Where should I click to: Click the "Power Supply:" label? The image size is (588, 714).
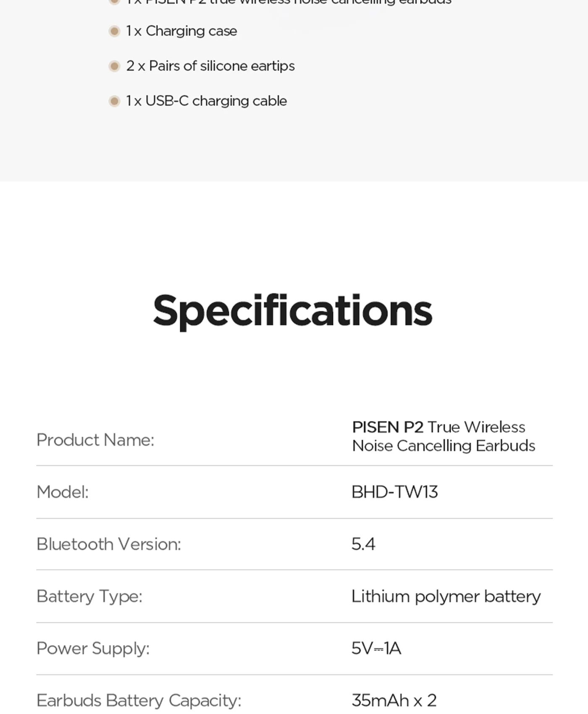click(93, 648)
